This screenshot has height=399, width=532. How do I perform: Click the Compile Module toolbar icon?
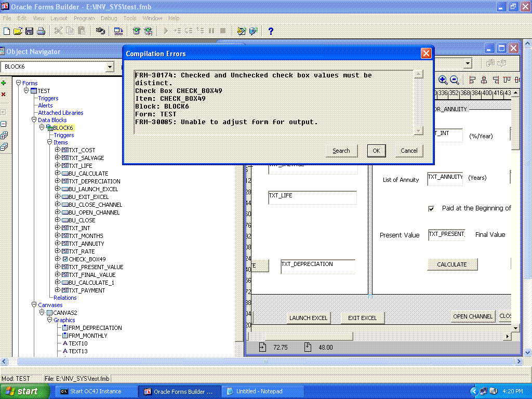[x=118, y=31]
